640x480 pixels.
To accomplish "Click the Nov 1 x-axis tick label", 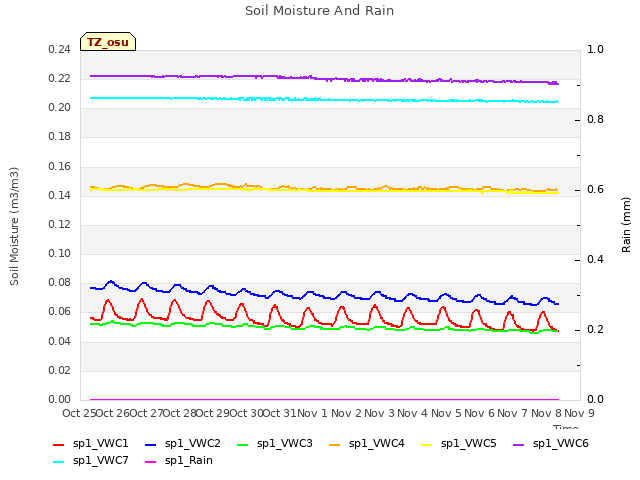I will pos(312,413).
